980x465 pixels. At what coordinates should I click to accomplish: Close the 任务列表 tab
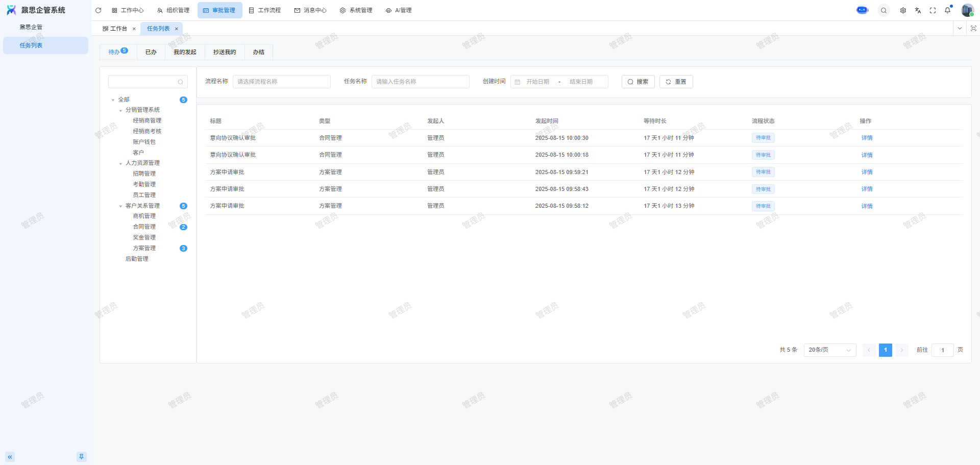[x=177, y=29]
